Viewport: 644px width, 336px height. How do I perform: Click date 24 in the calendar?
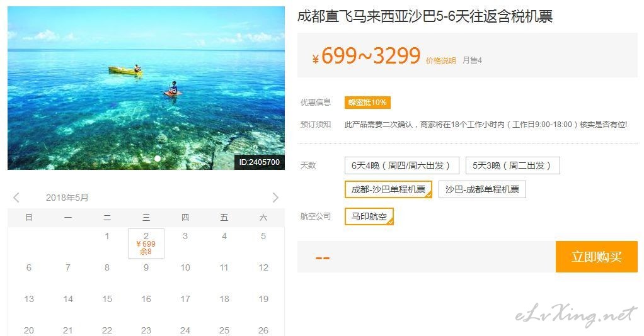[185, 330]
